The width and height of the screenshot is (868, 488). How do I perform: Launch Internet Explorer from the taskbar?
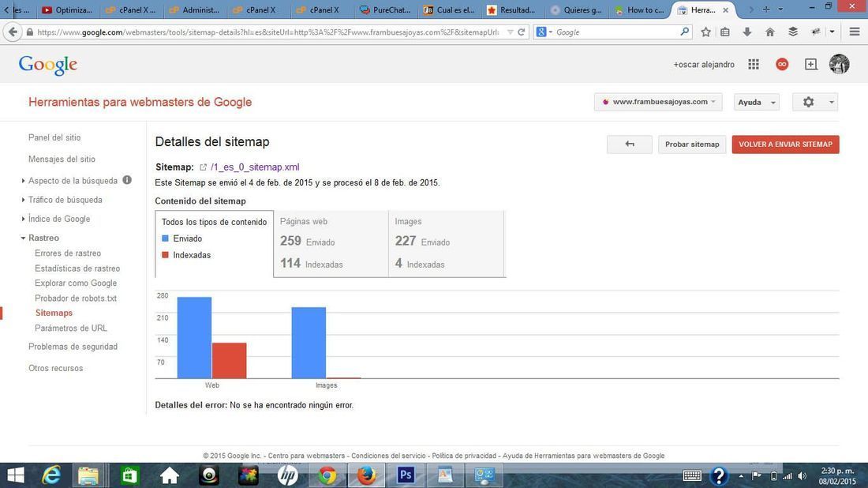51,475
